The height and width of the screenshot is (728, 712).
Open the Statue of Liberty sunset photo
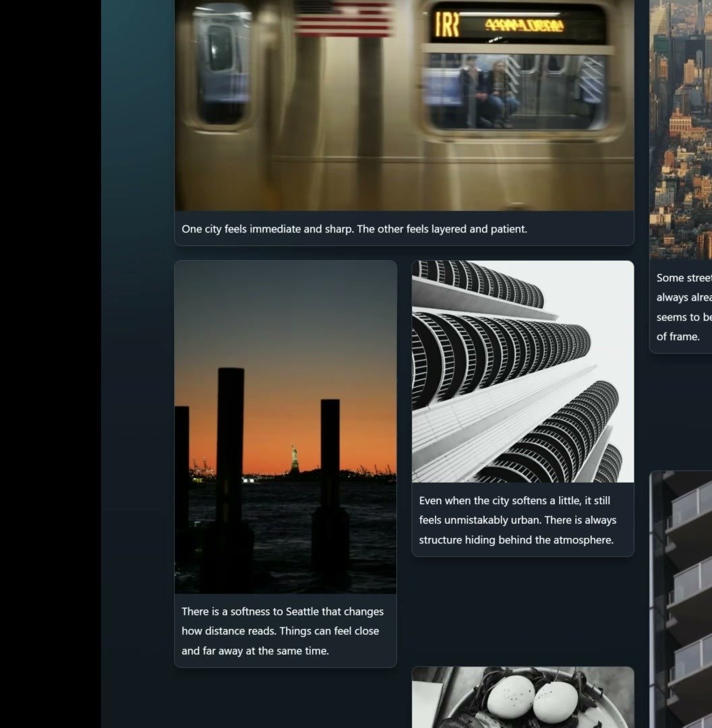(286, 427)
